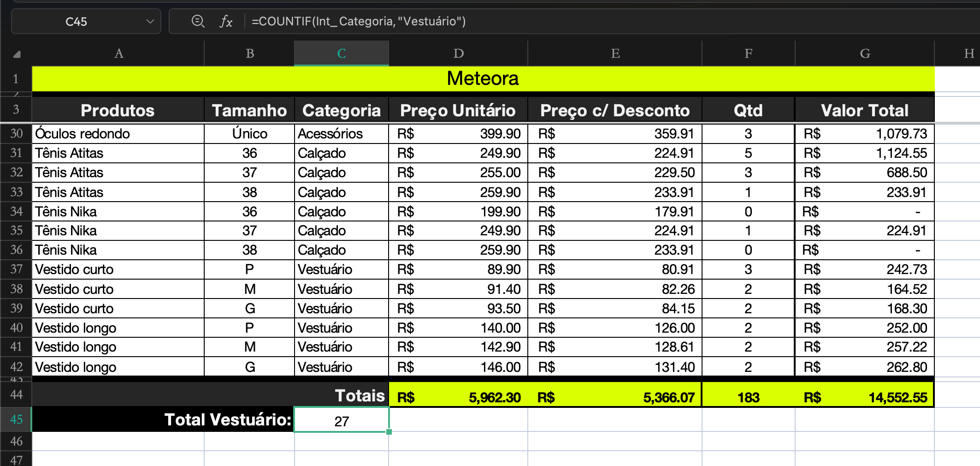Screen dimensions: 980x466
Task: Select column B header
Action: [249, 54]
